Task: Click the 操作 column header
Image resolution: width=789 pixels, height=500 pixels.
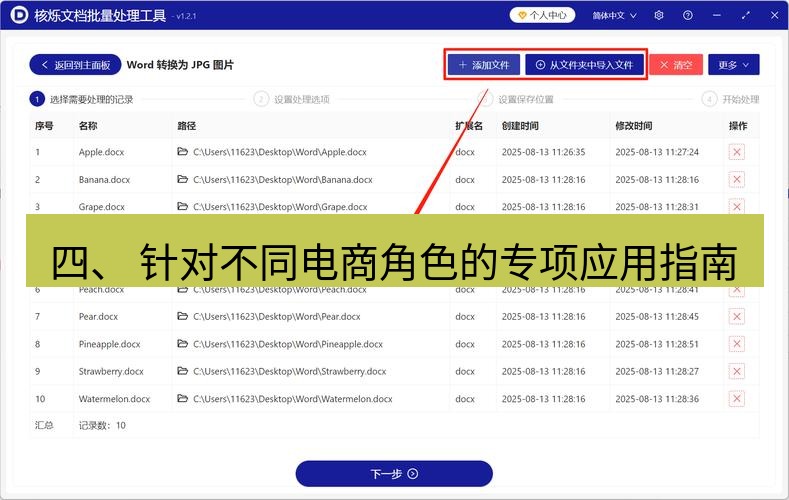Action: click(x=738, y=126)
